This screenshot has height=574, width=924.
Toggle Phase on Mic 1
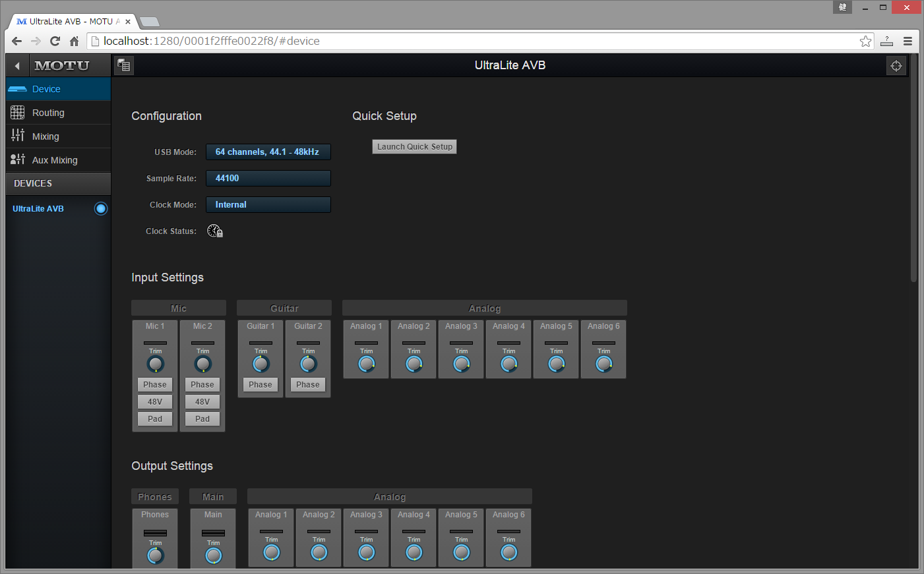(155, 385)
